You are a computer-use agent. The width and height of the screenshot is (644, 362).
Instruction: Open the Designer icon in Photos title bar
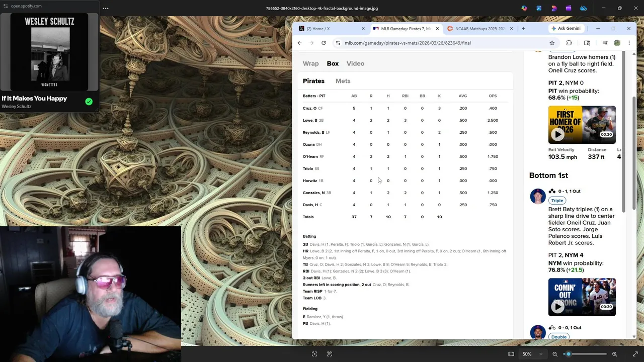(554, 8)
